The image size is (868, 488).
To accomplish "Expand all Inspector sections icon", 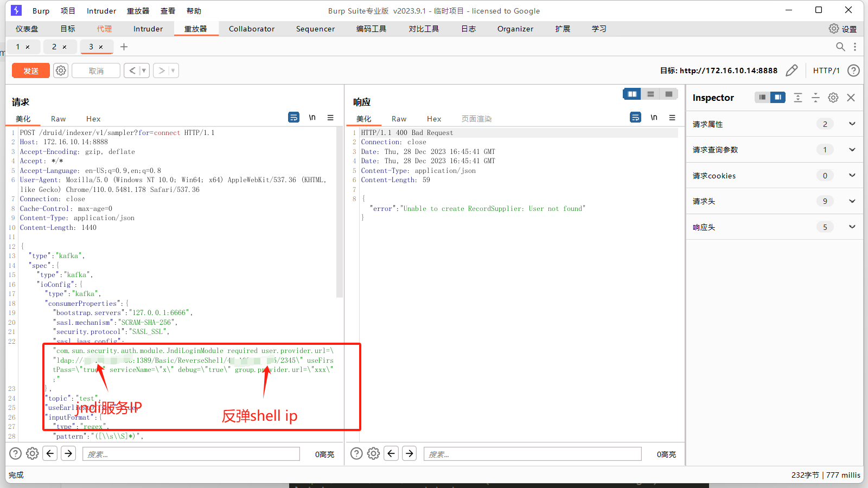I will coord(798,97).
